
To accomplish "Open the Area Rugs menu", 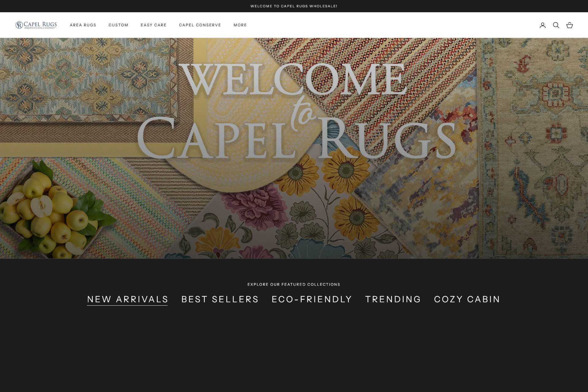I will click(83, 25).
